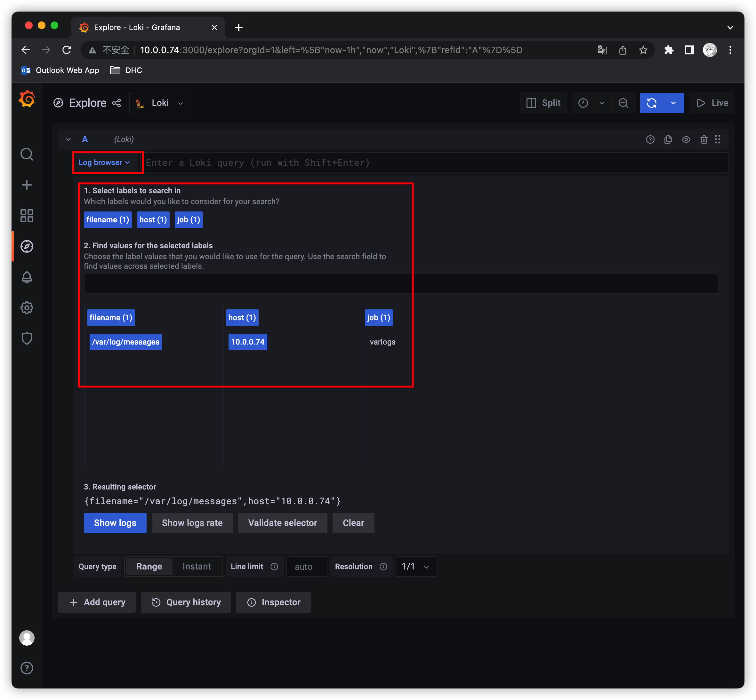The width and height of the screenshot is (756, 700).
Task: Click the Validate selector button
Action: click(x=282, y=523)
